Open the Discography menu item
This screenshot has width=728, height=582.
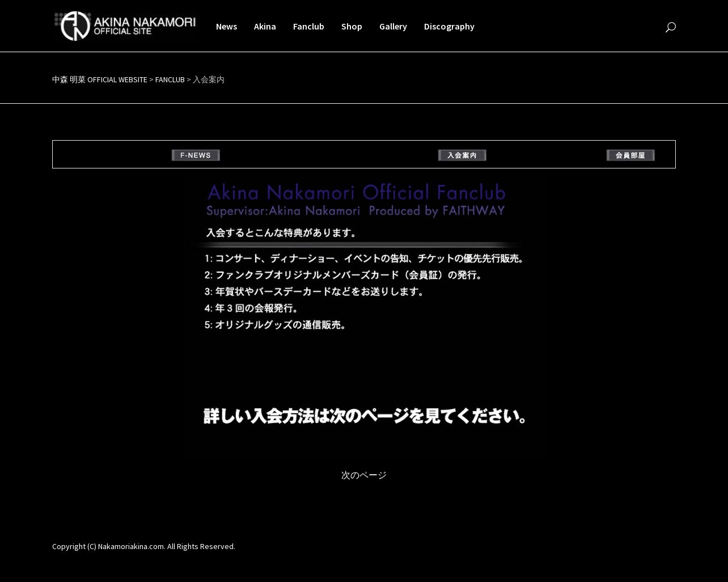point(449,26)
